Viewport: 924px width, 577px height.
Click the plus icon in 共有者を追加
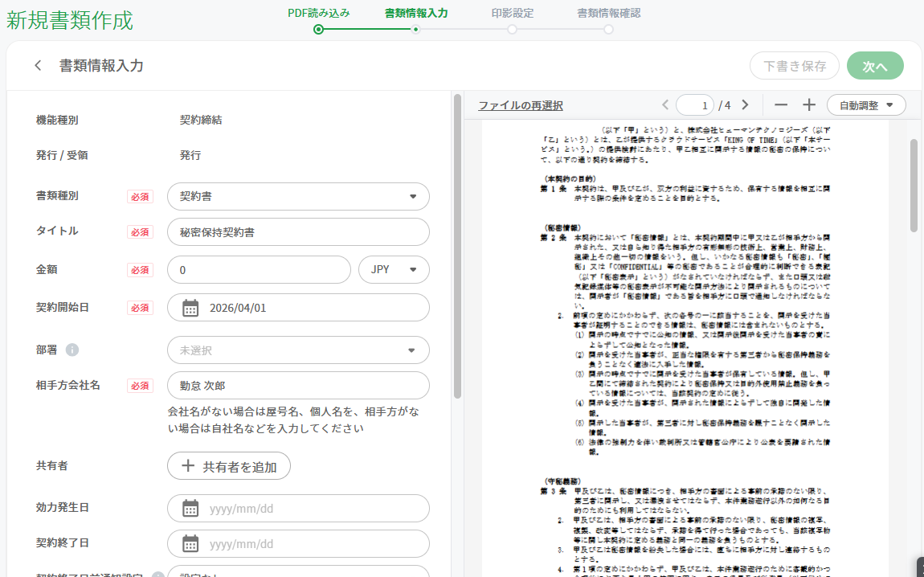pos(187,466)
